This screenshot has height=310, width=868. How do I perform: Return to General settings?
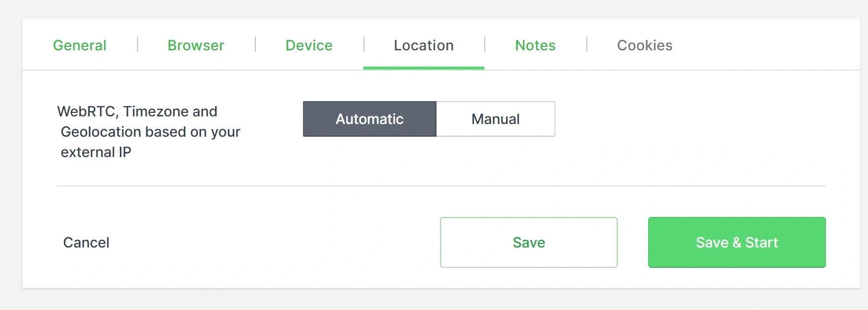tap(79, 45)
